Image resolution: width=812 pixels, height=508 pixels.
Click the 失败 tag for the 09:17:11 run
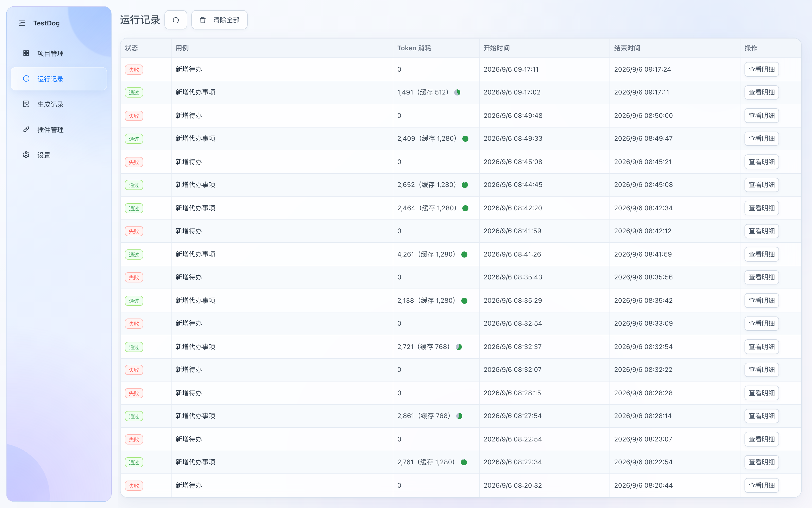coord(134,70)
